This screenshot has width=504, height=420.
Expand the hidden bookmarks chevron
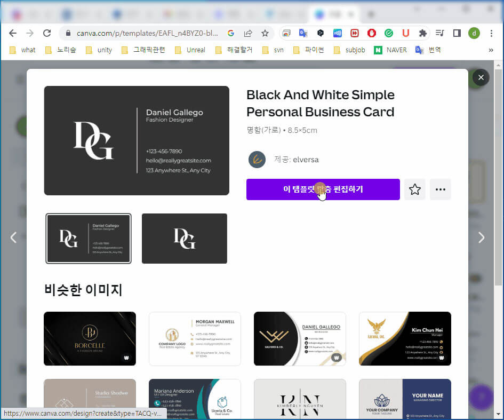pyautogui.click(x=491, y=50)
